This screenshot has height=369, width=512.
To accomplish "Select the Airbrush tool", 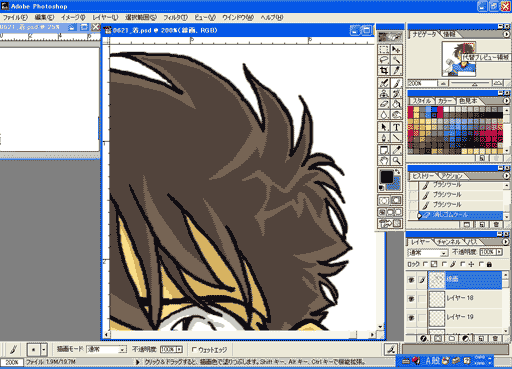I will click(x=384, y=83).
